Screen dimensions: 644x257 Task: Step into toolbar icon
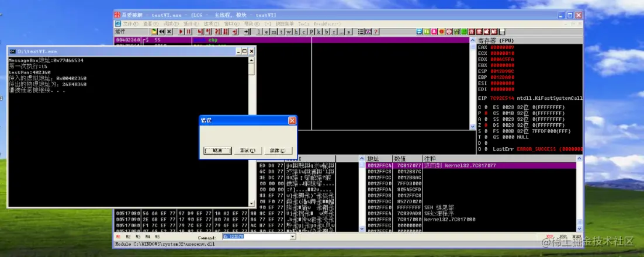200,32
